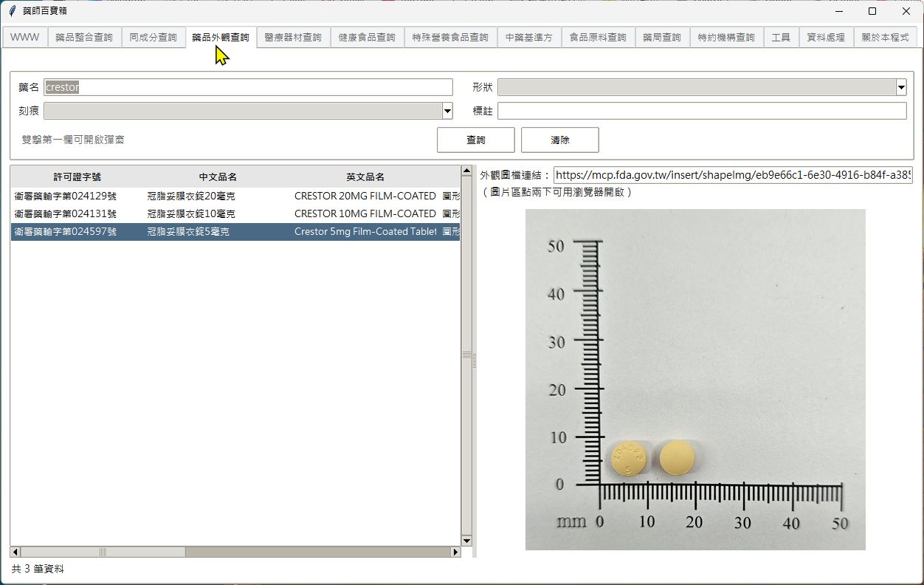Image resolution: width=924 pixels, height=585 pixels.
Task: Click the 許可證字號 column header
Action: pyautogui.click(x=77, y=177)
